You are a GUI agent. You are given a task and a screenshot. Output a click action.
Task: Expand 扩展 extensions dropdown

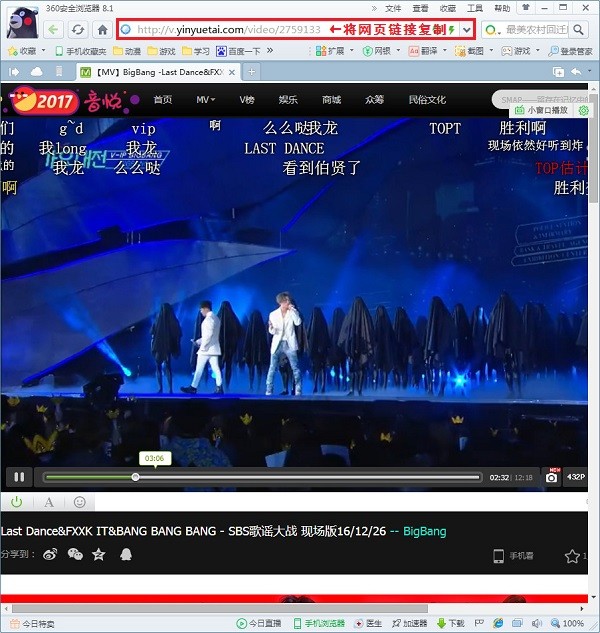(351, 50)
